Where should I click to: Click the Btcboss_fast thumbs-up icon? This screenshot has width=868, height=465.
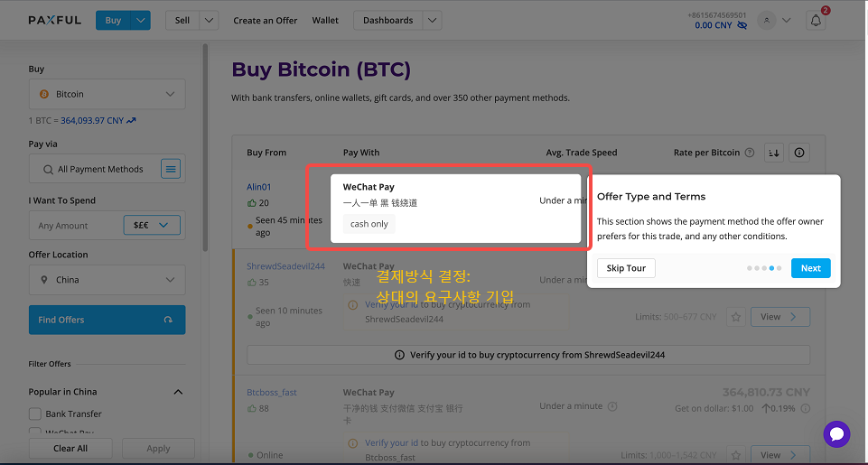(251, 408)
